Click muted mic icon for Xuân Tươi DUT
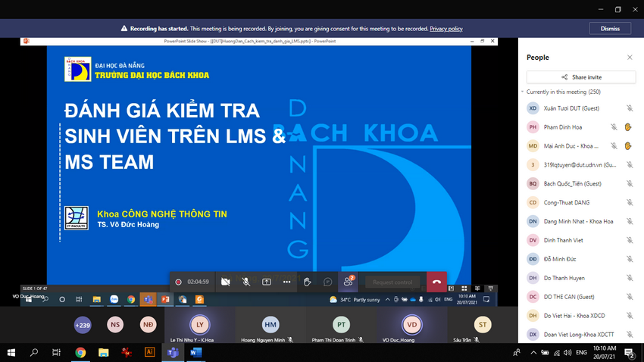Screen dimensions: 644x362 pyautogui.click(x=630, y=108)
